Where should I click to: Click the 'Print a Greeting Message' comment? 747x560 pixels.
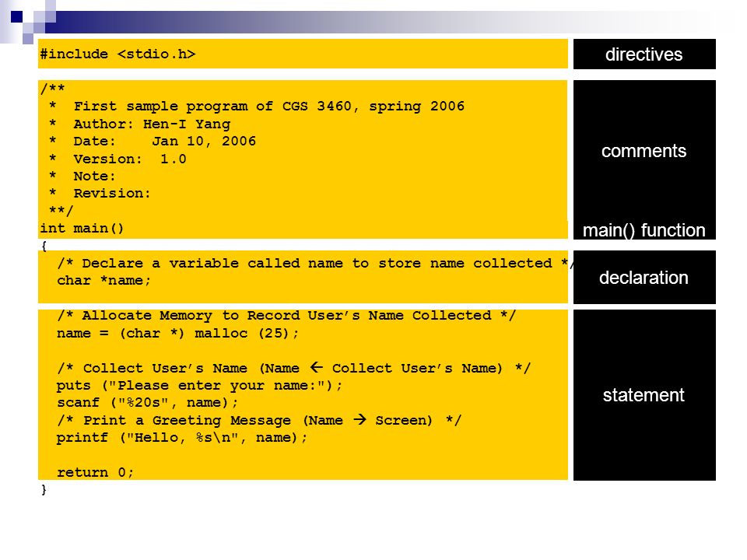259,420
